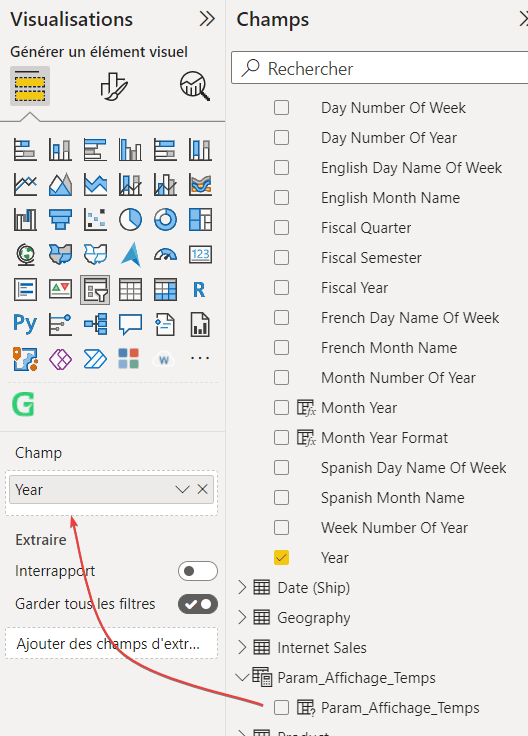Insert a funnel chart visual
The width and height of the screenshot is (528, 736).
[60, 219]
